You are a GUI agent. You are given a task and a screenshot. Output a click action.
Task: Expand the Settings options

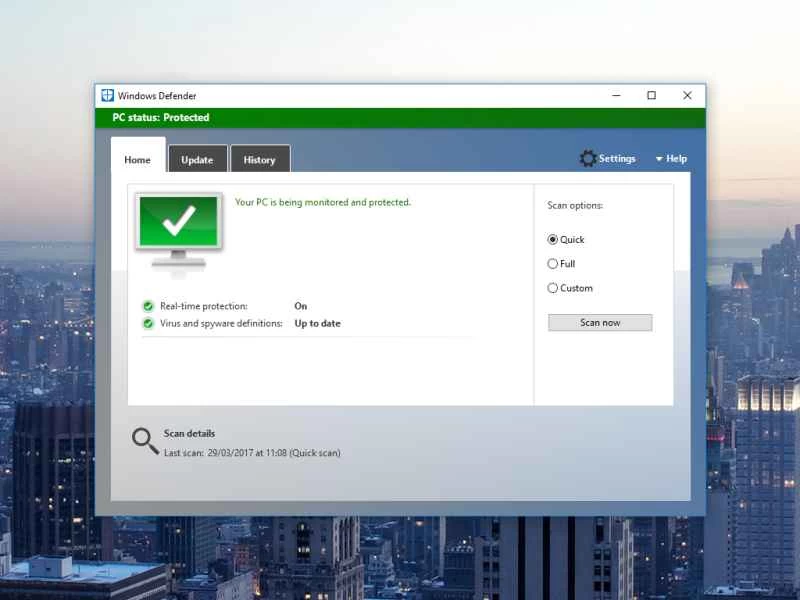(616, 158)
